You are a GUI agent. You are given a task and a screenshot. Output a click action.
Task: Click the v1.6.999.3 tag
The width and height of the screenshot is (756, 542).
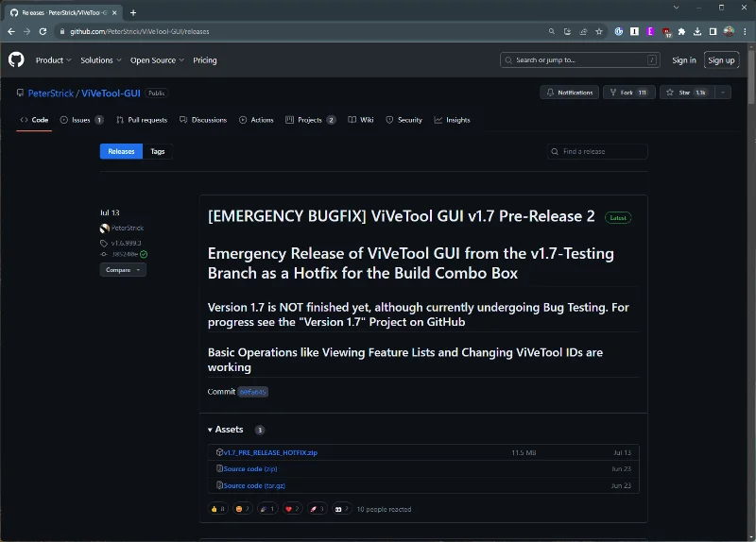(x=126, y=243)
